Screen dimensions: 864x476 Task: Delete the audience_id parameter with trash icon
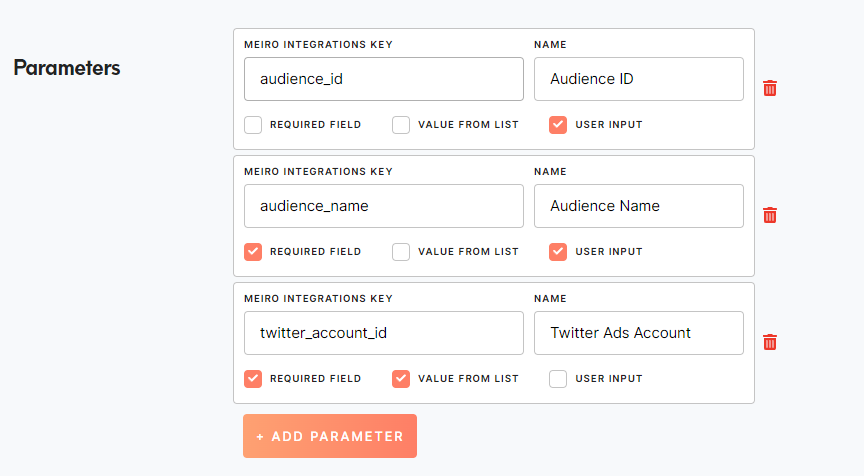(x=770, y=88)
